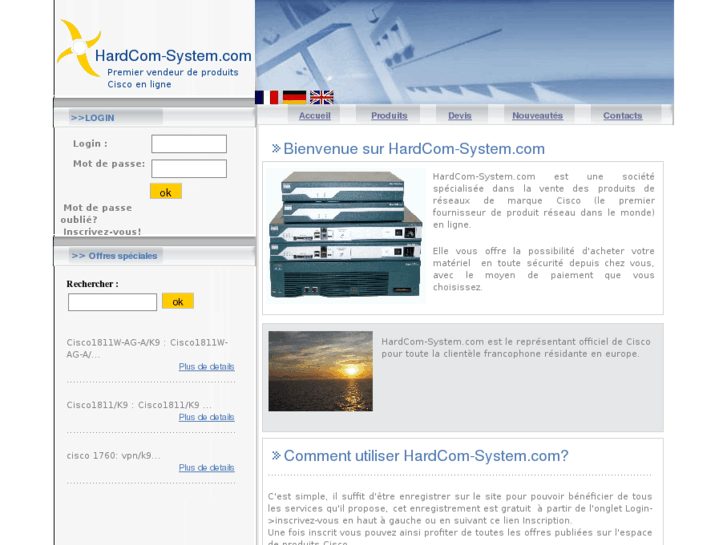The height and width of the screenshot is (545, 727).
Task: Click the Cisco1811/K9 offer text
Action: 139,405
